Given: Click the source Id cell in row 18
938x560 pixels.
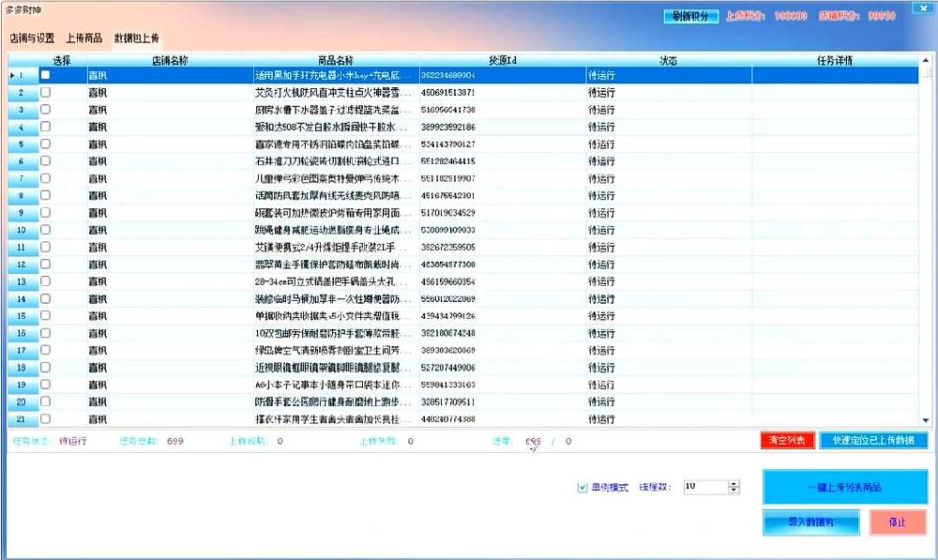Looking at the screenshot, I should point(503,368).
